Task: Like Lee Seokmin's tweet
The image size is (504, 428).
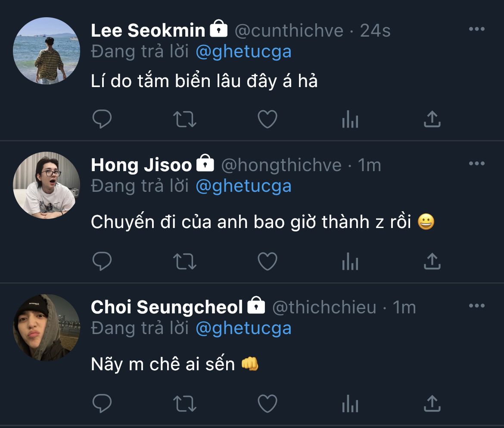Action: (x=267, y=119)
